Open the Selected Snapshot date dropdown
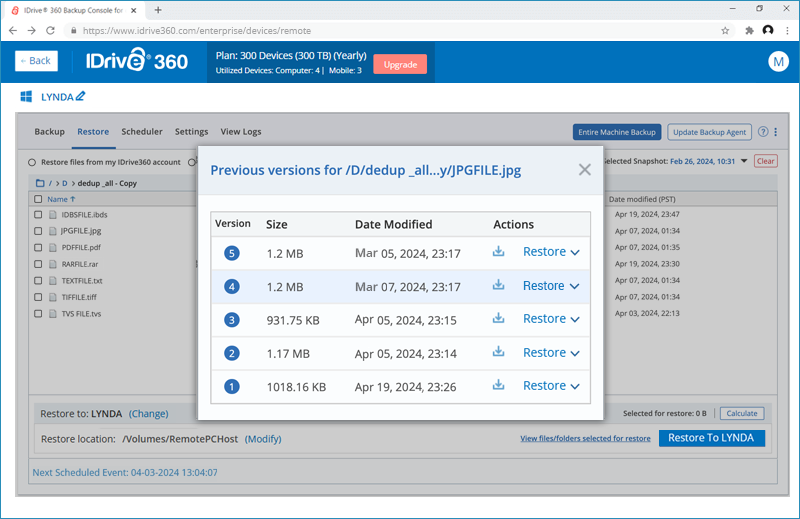The height and width of the screenshot is (519, 800). 744,161
